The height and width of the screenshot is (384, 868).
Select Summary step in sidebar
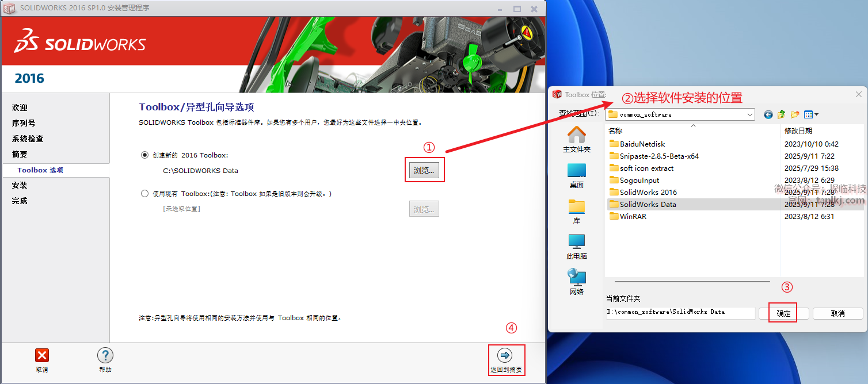tap(20, 154)
